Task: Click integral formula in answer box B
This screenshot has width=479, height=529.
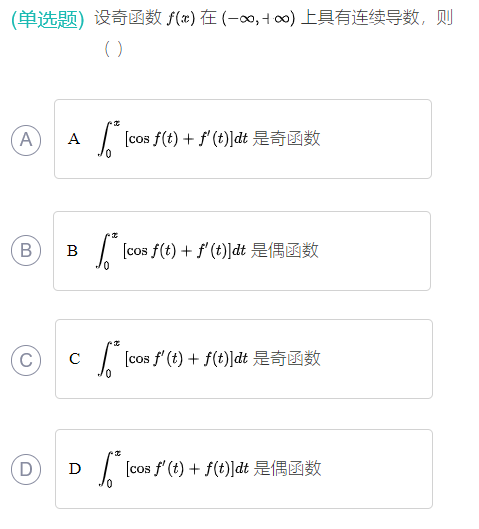Action: click(171, 251)
